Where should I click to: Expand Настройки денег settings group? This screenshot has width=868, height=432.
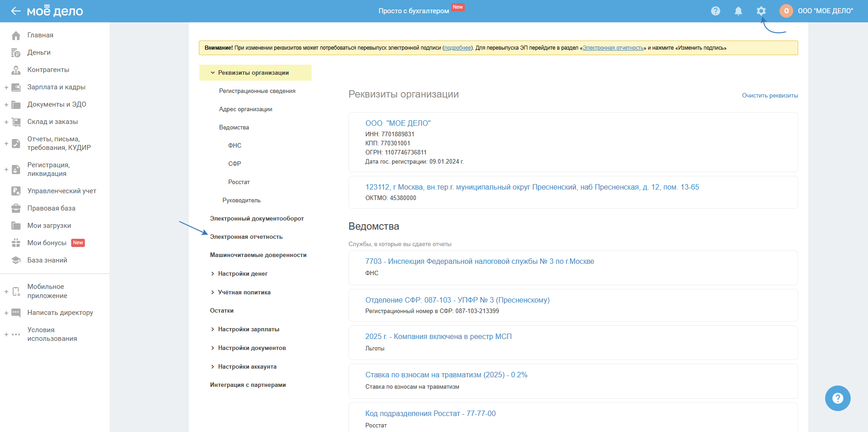(213, 274)
